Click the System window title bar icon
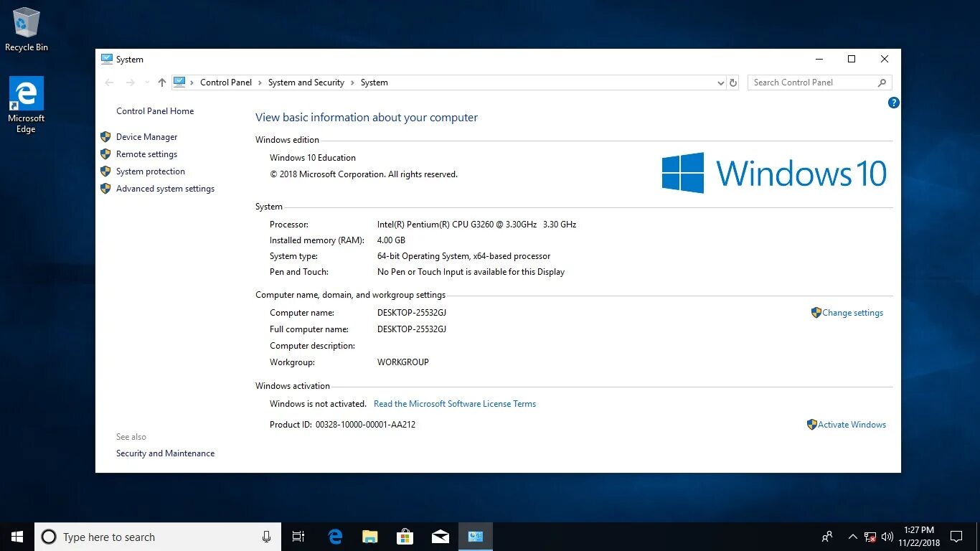Screen dimensions: 980x551 coord(107,59)
